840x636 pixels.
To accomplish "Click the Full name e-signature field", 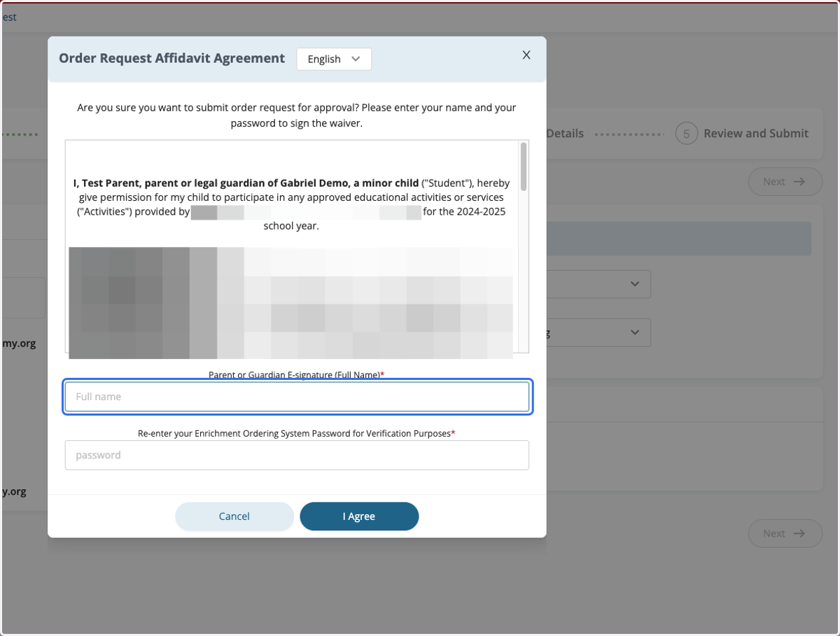I will tap(297, 397).
